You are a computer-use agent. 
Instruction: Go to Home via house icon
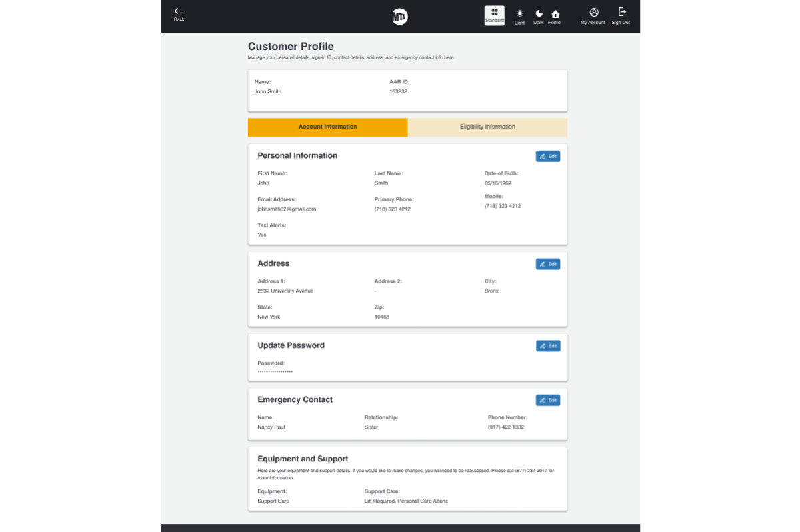click(555, 13)
